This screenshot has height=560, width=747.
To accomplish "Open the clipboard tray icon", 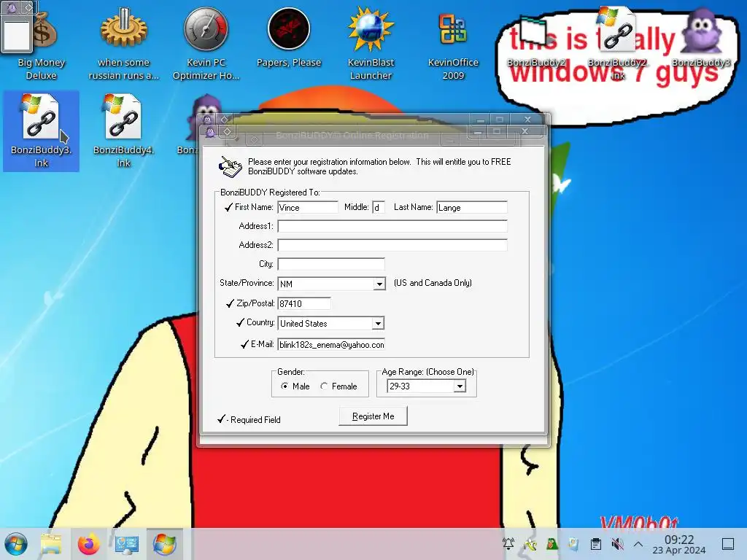I will point(595,544).
